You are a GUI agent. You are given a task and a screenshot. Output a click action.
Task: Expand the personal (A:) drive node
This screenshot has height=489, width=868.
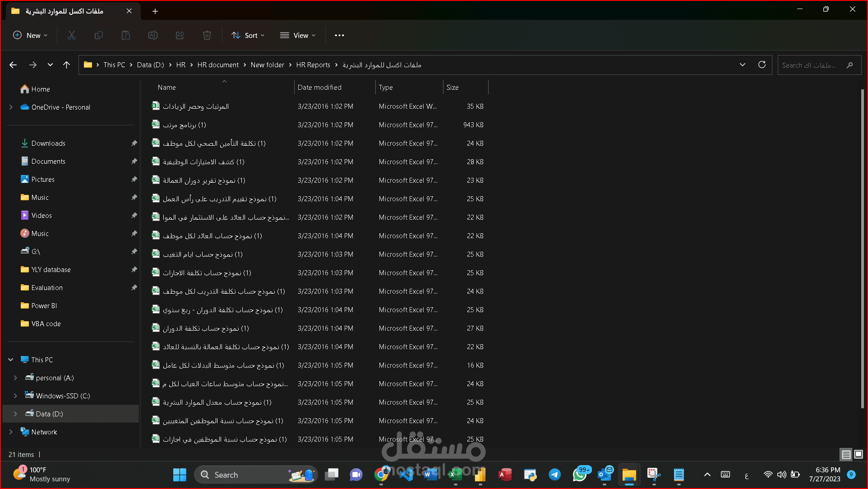pos(15,378)
